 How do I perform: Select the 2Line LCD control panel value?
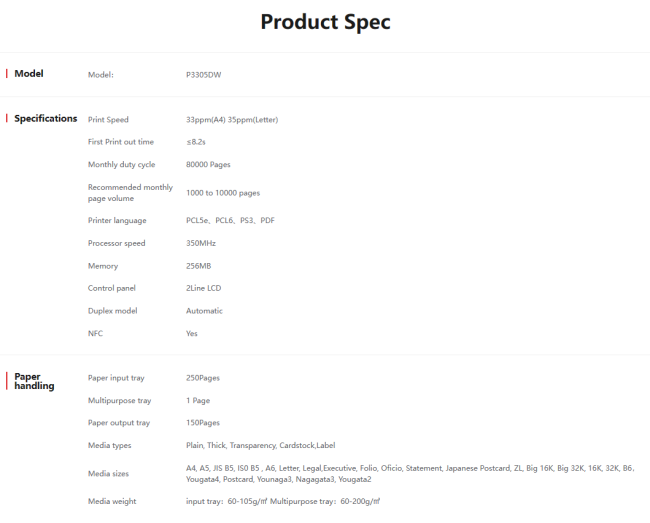point(203,288)
